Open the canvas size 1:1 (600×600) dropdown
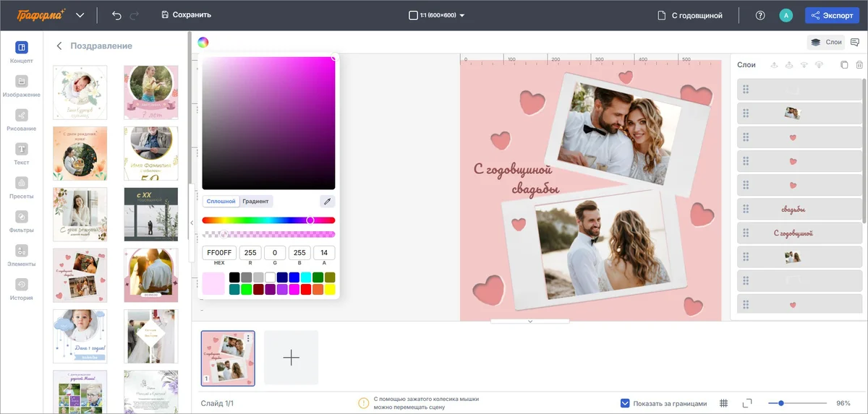 pyautogui.click(x=436, y=15)
